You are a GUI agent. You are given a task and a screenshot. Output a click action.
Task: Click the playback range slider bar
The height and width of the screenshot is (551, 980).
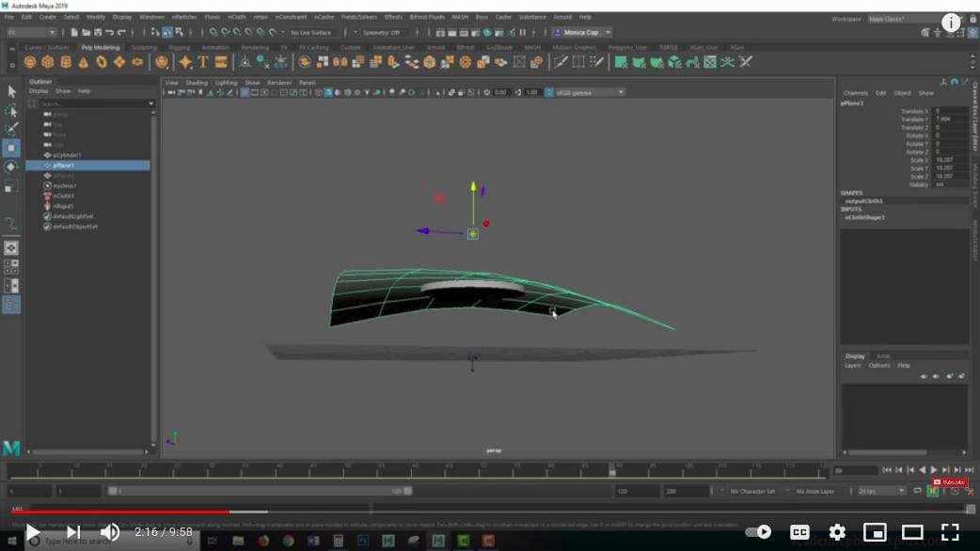click(261, 491)
